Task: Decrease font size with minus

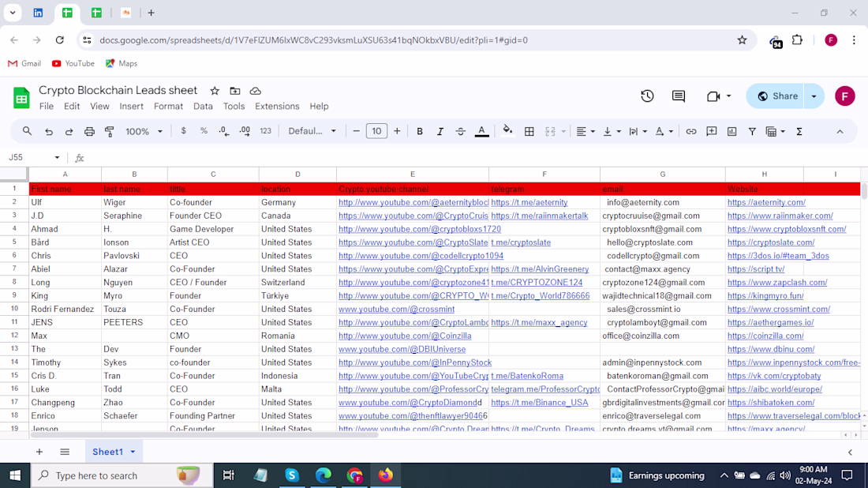Action: [x=356, y=131]
